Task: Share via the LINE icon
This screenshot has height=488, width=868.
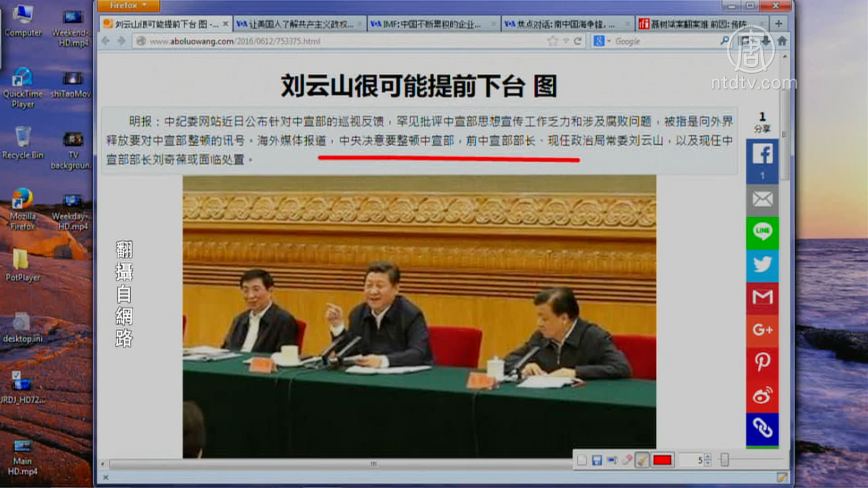Action: (x=762, y=232)
